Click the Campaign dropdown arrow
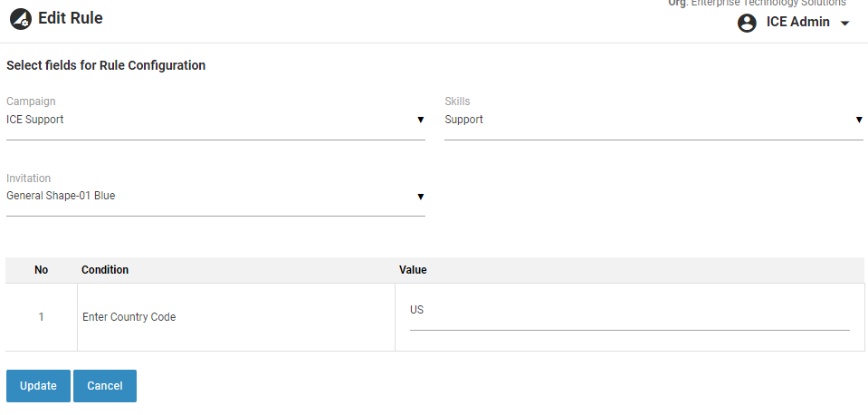Screen dimensions: 868x415 click(x=420, y=120)
